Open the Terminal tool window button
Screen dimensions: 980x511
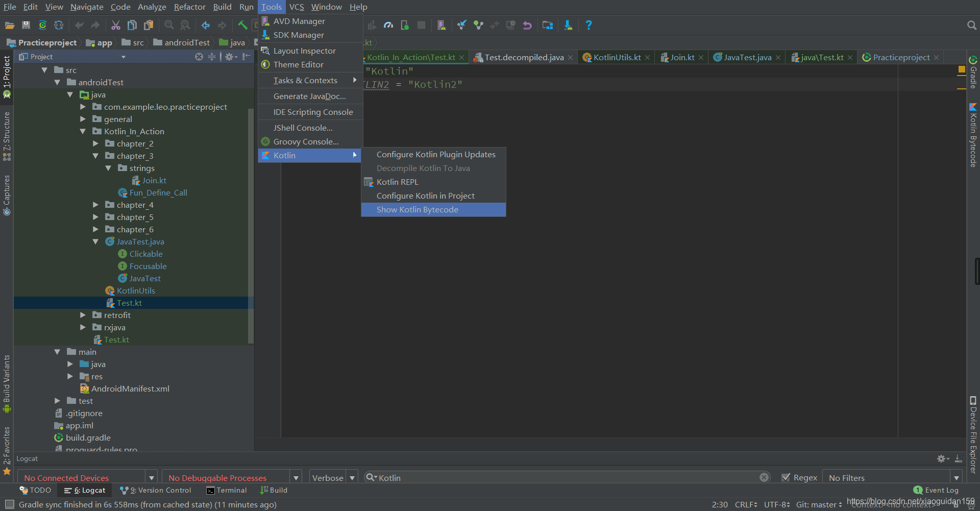pyautogui.click(x=227, y=490)
